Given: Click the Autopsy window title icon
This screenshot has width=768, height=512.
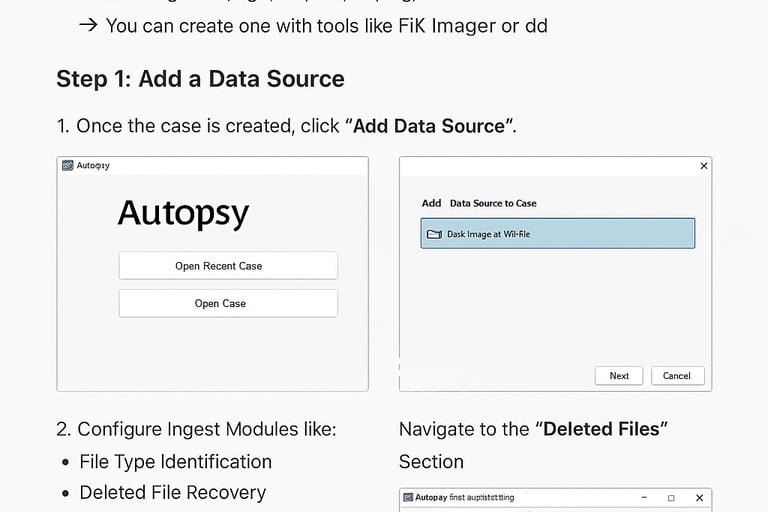Looking at the screenshot, I should (68, 166).
